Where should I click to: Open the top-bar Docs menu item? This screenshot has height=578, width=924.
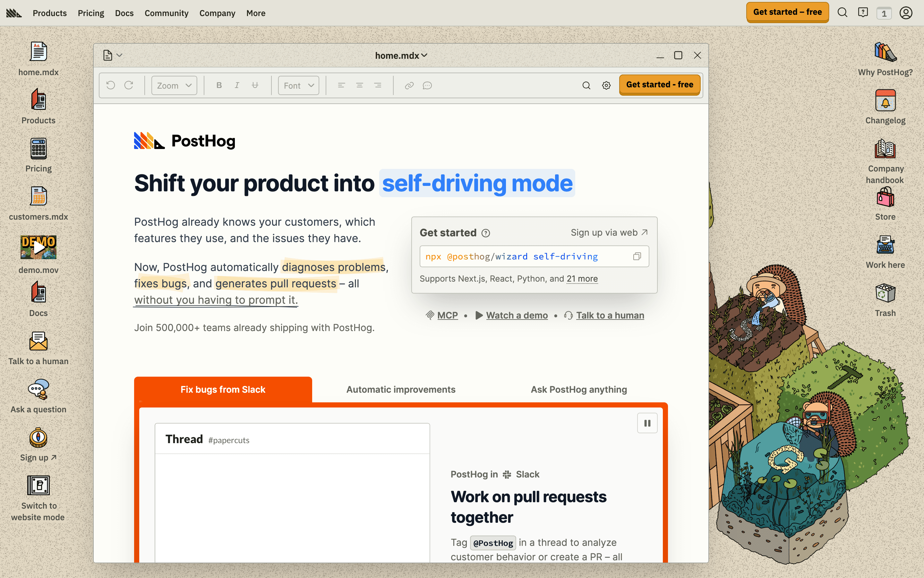[x=124, y=13]
